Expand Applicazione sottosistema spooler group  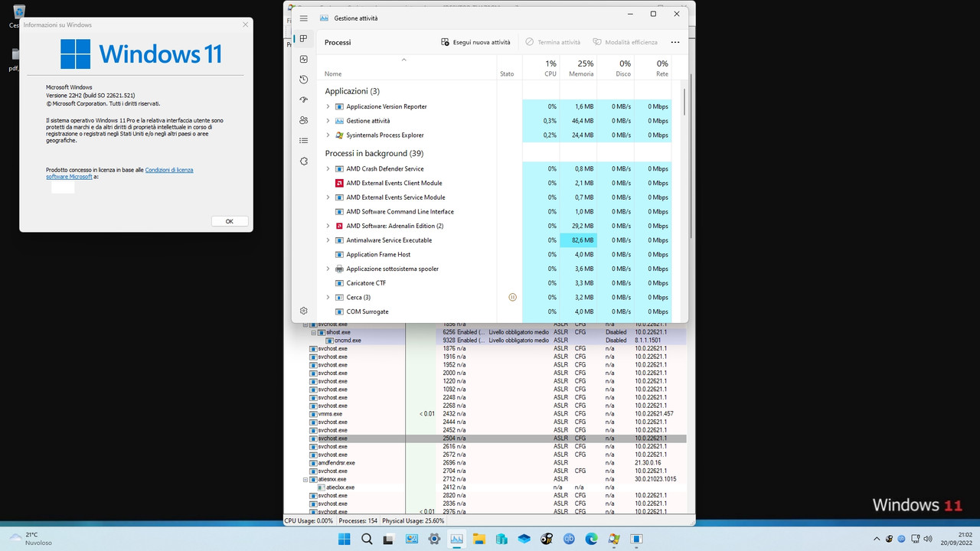(x=328, y=269)
